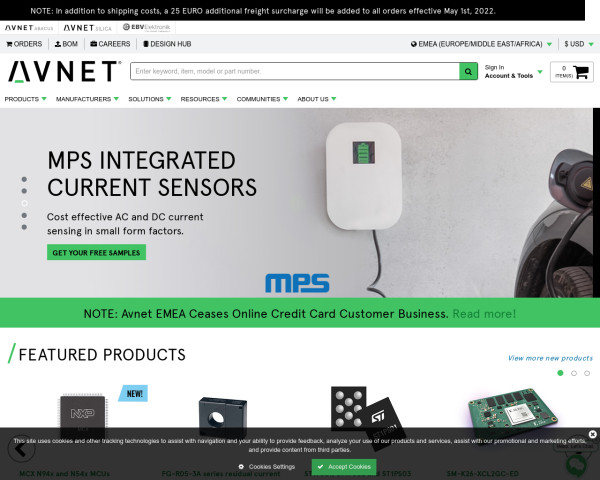
Task: Open the DESIGN HUB link
Action: tap(167, 44)
